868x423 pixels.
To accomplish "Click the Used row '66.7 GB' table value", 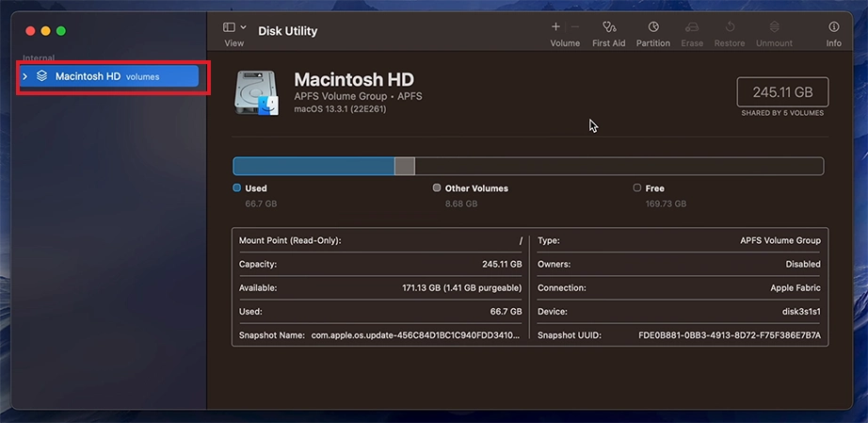I will (x=506, y=311).
